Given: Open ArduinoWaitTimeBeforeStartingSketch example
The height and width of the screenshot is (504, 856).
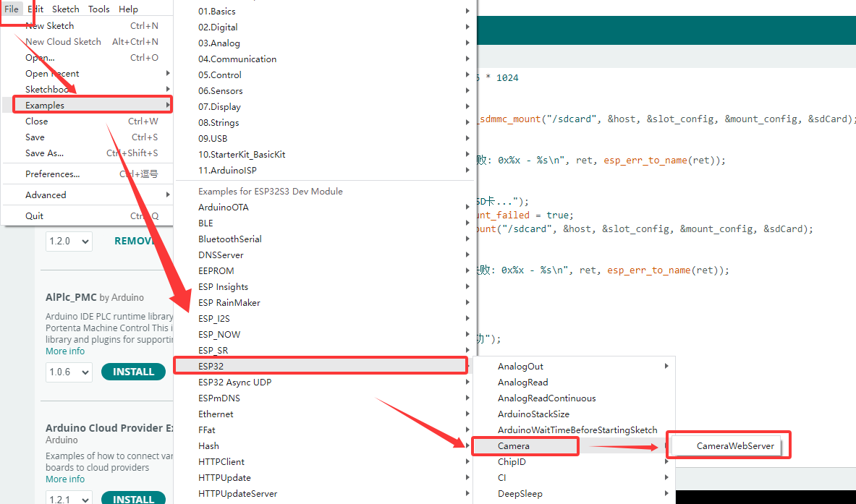Looking at the screenshot, I should coord(574,430).
